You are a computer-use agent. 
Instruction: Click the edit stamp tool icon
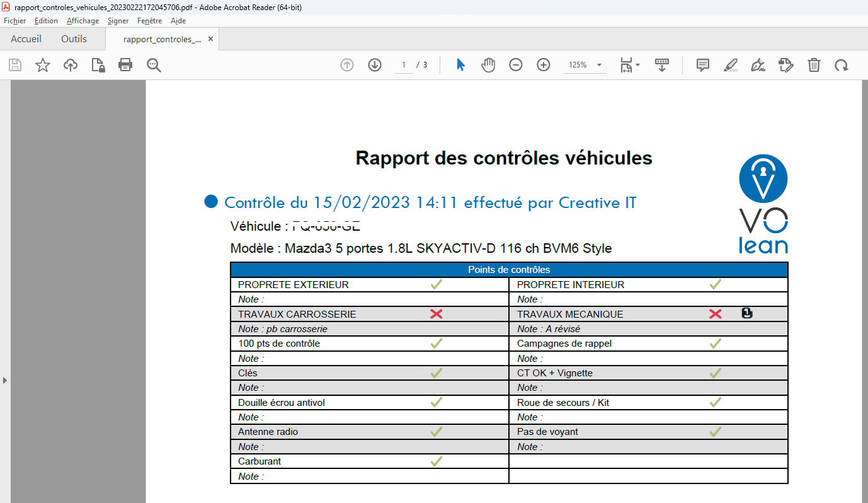coord(786,65)
